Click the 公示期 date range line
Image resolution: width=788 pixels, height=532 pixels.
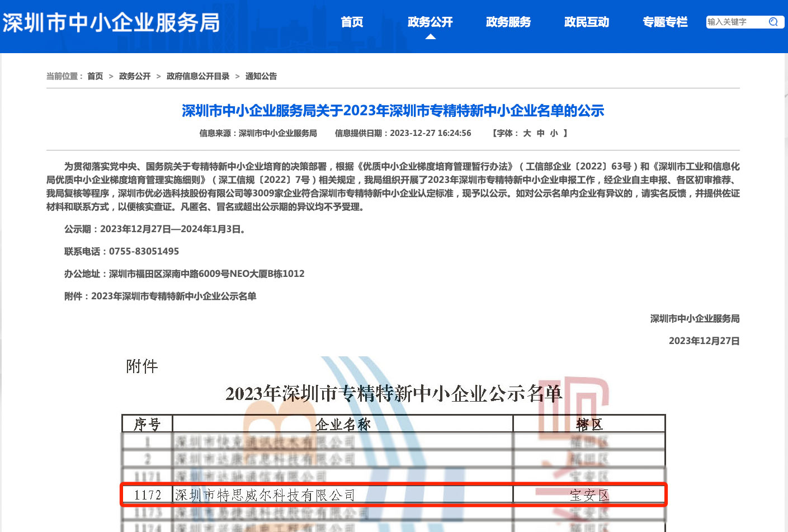pyautogui.click(x=156, y=229)
